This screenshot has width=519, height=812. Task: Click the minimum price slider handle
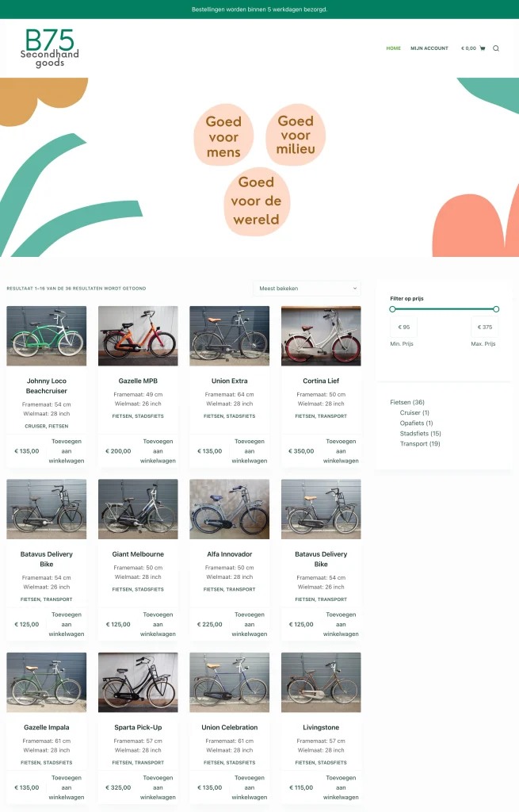392,309
